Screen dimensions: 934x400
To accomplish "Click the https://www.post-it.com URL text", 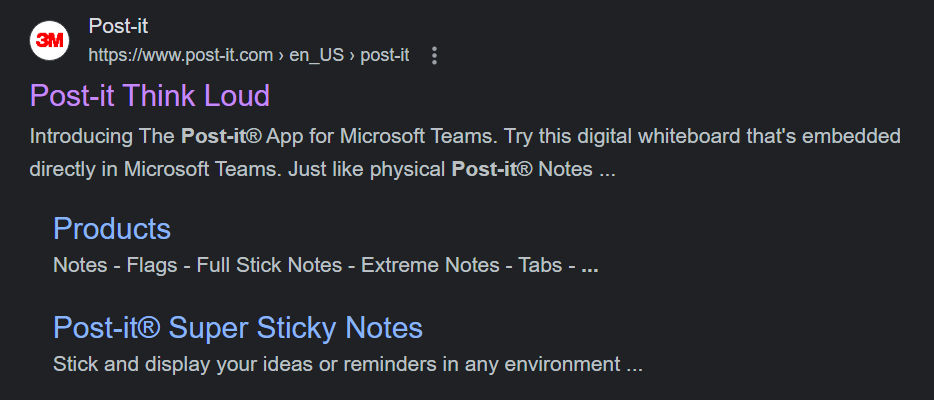I will point(180,56).
